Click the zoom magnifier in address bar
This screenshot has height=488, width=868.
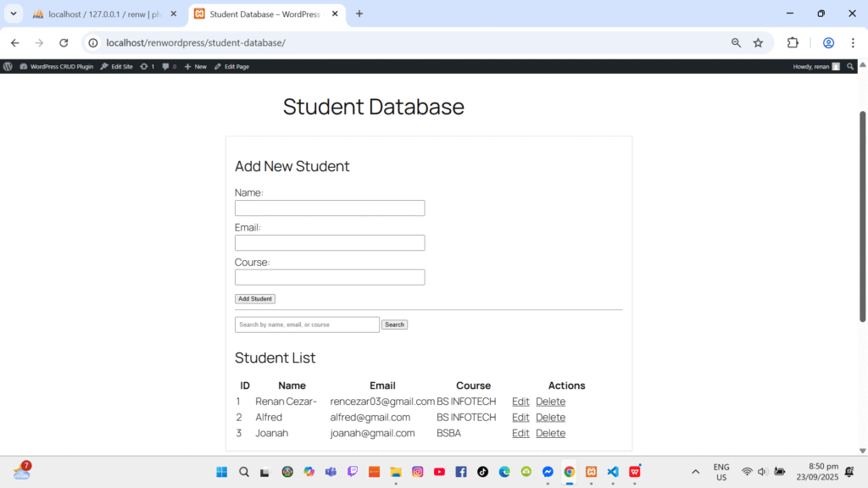point(737,43)
